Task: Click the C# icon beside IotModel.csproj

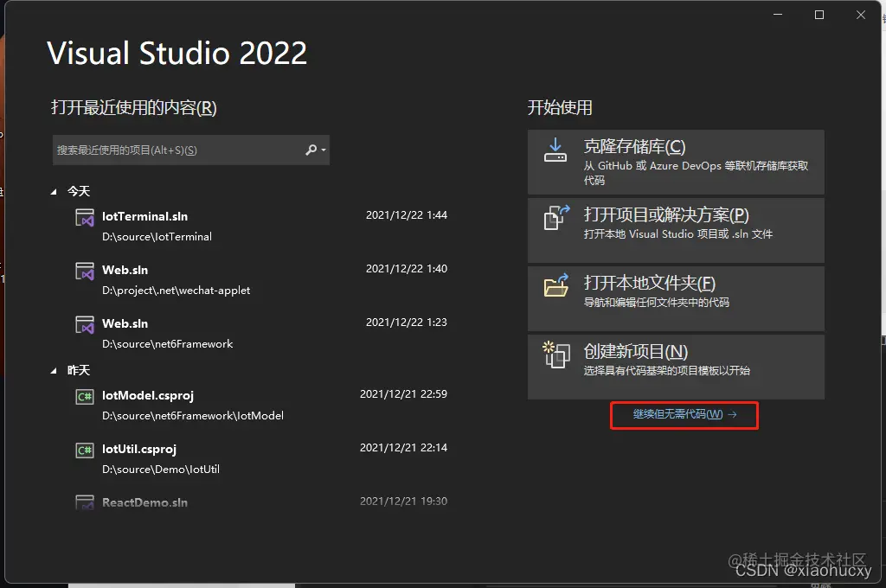Action: click(85, 397)
